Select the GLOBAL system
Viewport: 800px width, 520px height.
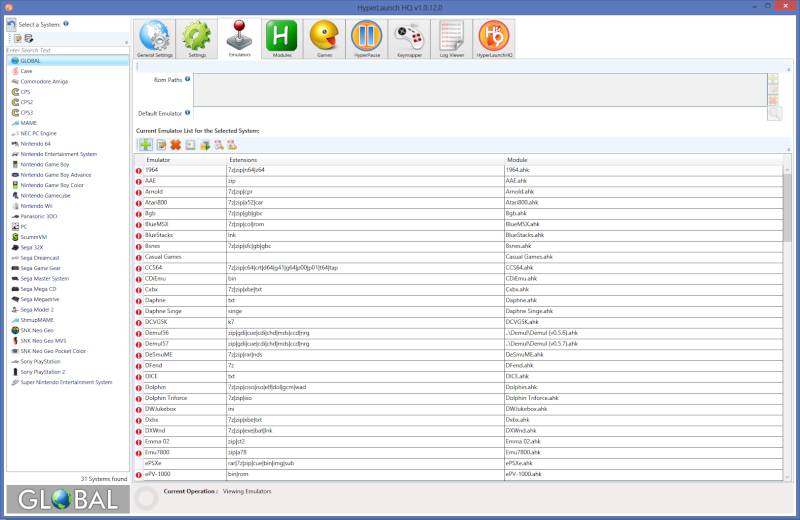click(x=67, y=61)
